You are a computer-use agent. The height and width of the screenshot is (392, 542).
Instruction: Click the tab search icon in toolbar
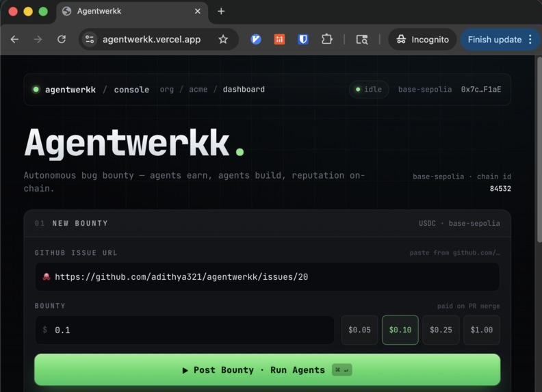362,40
